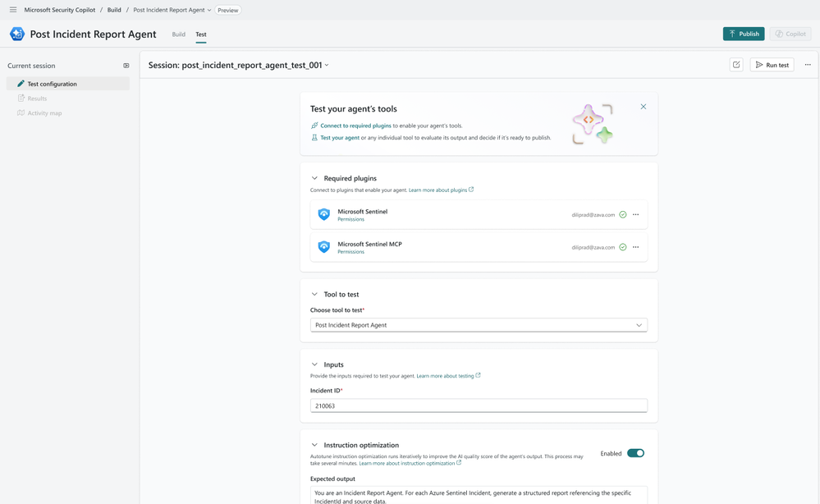Click the Run test button
Image resolution: width=820 pixels, height=504 pixels.
tap(772, 65)
